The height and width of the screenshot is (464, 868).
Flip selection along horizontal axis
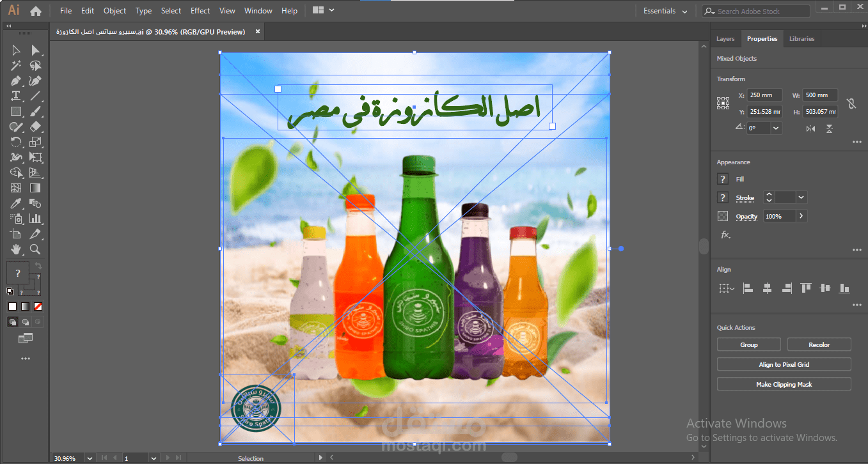coord(810,128)
